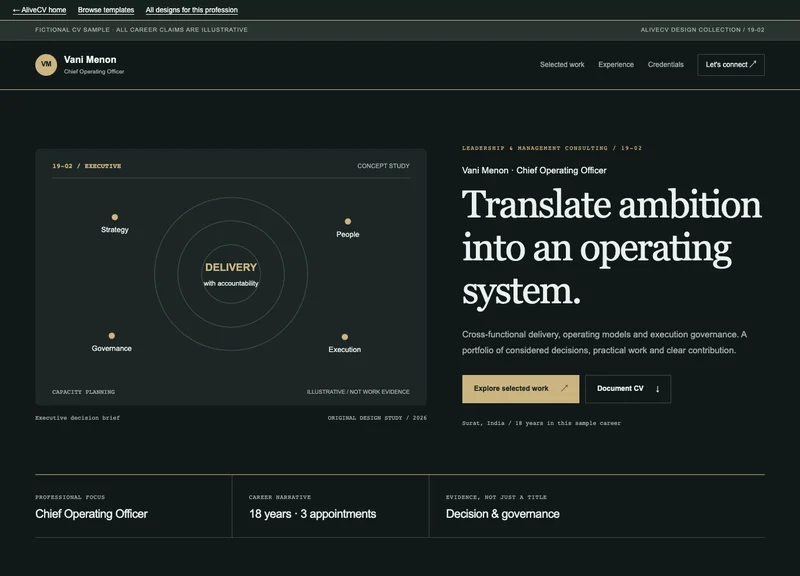Screen dimensions: 800x576
Task: Navigate to Selected work section
Action: click(562, 64)
